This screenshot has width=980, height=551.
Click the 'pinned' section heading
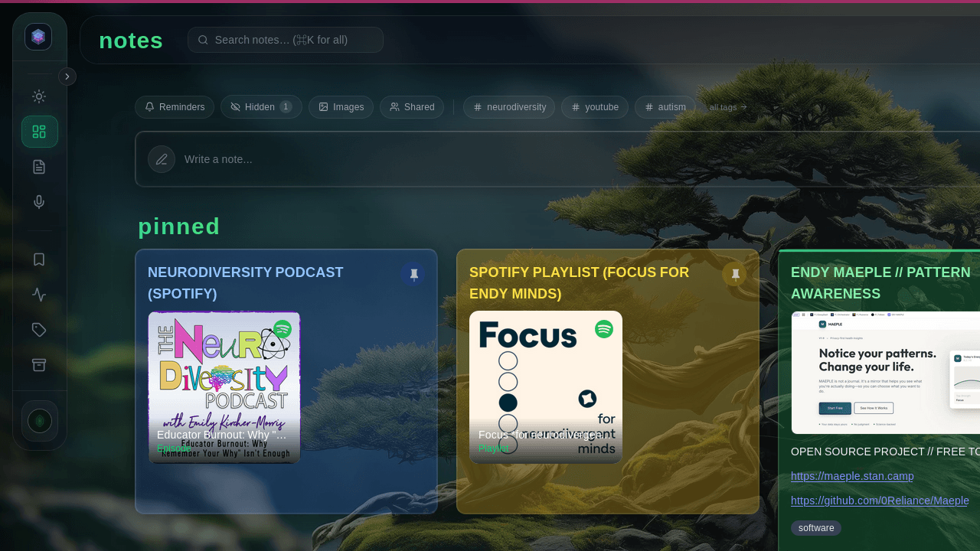point(179,227)
